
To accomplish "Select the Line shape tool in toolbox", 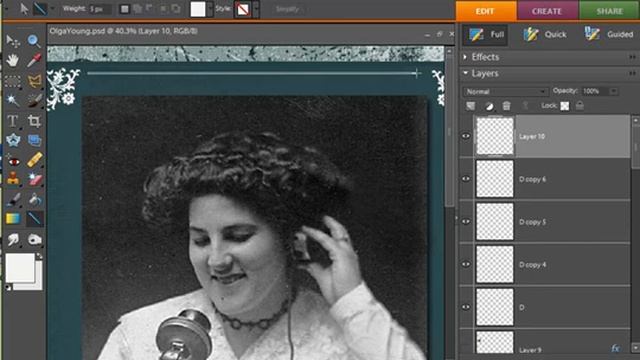I will coord(35,218).
